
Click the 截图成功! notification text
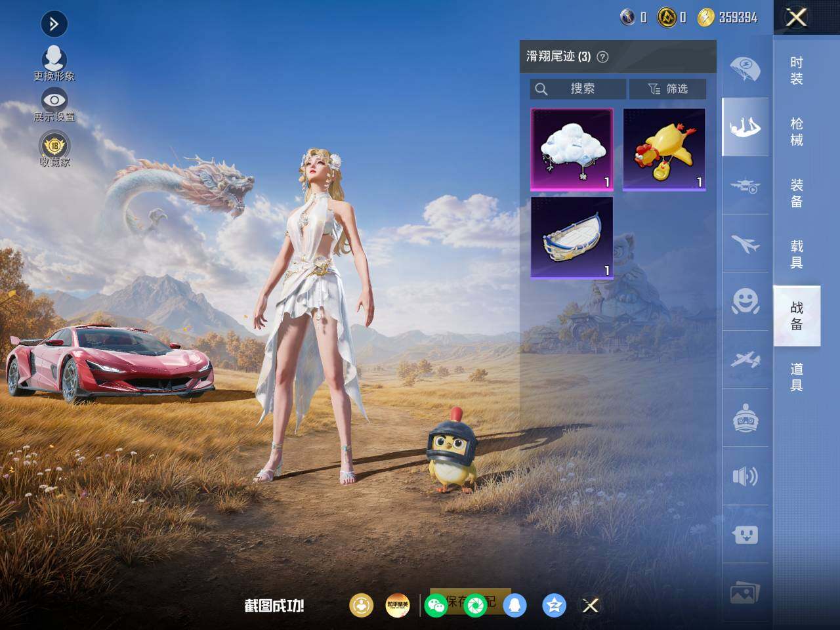pyautogui.click(x=274, y=606)
